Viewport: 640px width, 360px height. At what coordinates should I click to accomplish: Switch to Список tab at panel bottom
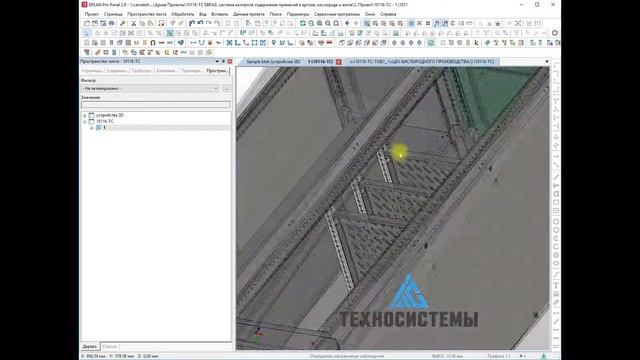109,347
